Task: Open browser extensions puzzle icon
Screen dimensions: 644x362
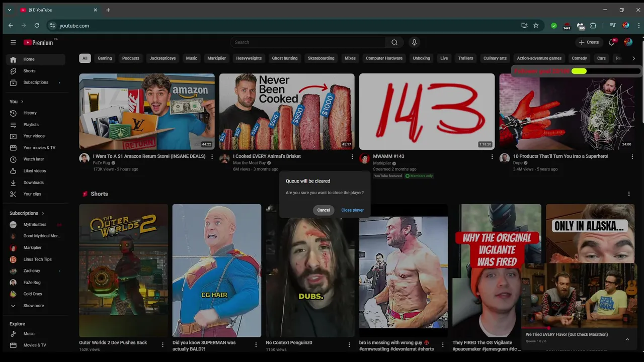Action: coord(593,26)
